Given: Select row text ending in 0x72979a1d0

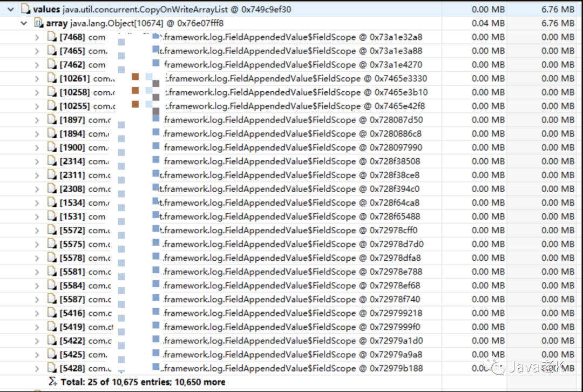Looking at the screenshot, I should point(241,341).
